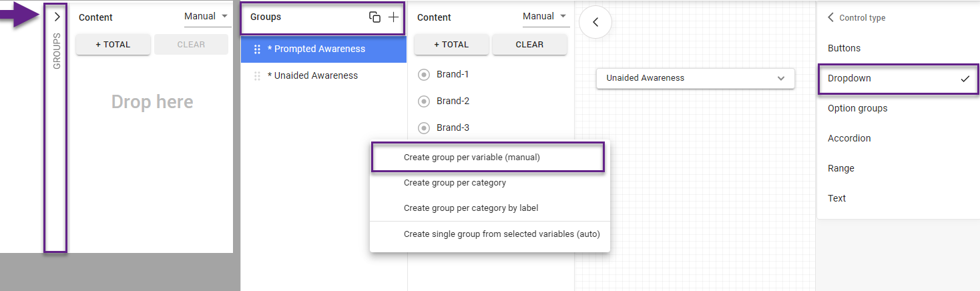Choose Create group per category by label
The image size is (980, 291).
pyautogui.click(x=471, y=208)
